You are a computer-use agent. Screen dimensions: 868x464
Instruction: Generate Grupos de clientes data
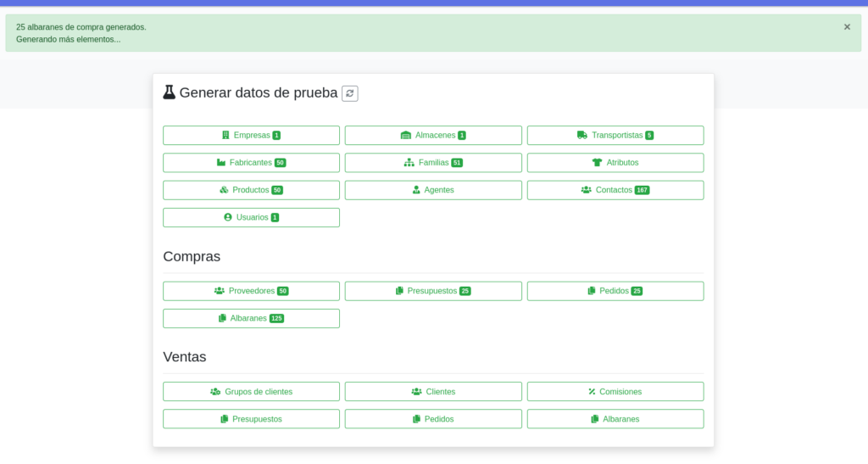(x=251, y=392)
